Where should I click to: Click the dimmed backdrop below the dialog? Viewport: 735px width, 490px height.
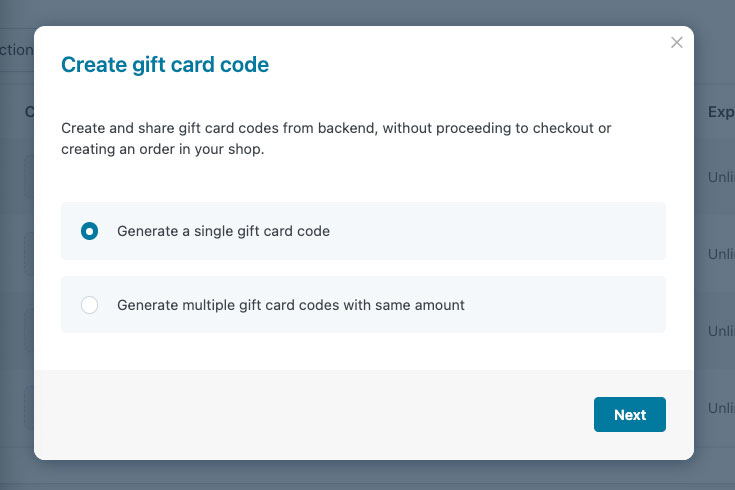(368, 476)
